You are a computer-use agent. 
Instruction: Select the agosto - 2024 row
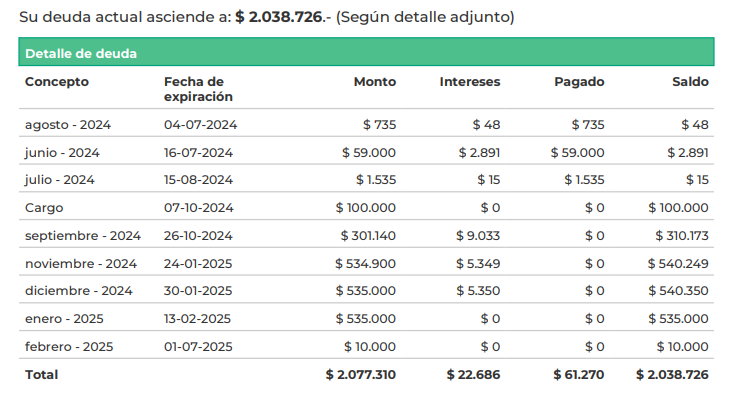tap(366, 123)
